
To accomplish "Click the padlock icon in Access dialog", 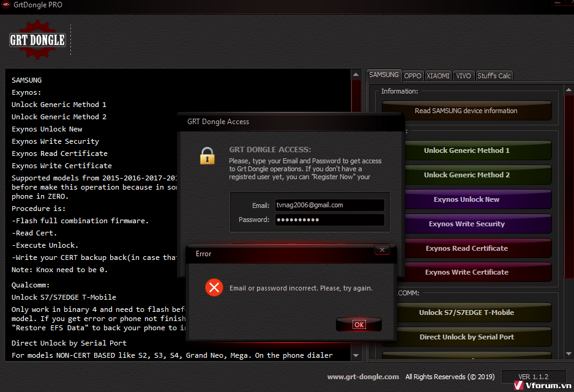I will tap(207, 156).
